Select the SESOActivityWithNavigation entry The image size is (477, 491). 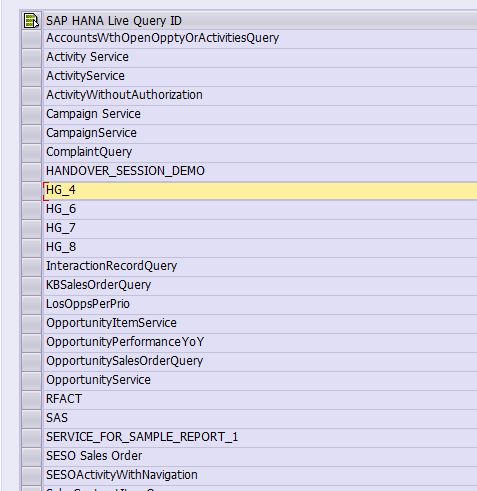(x=122, y=475)
